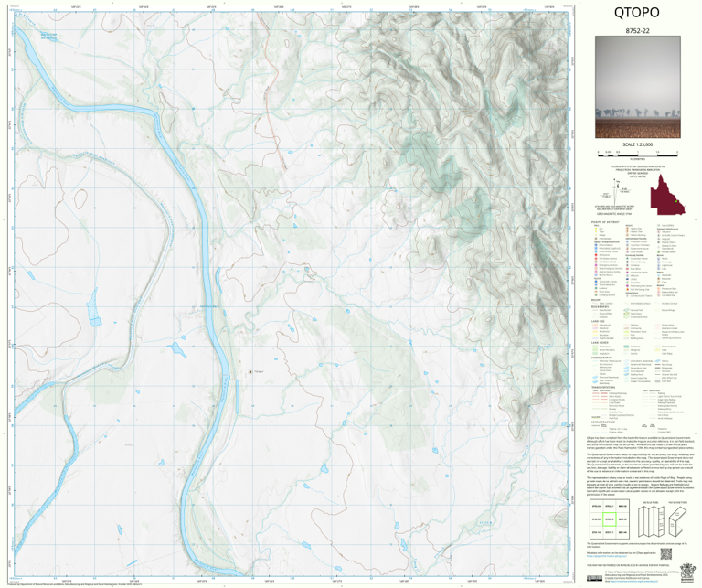Click the first disclaimer paragraph starting 'QTopo has been compiled'
The height and width of the screenshot is (588, 702).
pyautogui.click(x=640, y=442)
